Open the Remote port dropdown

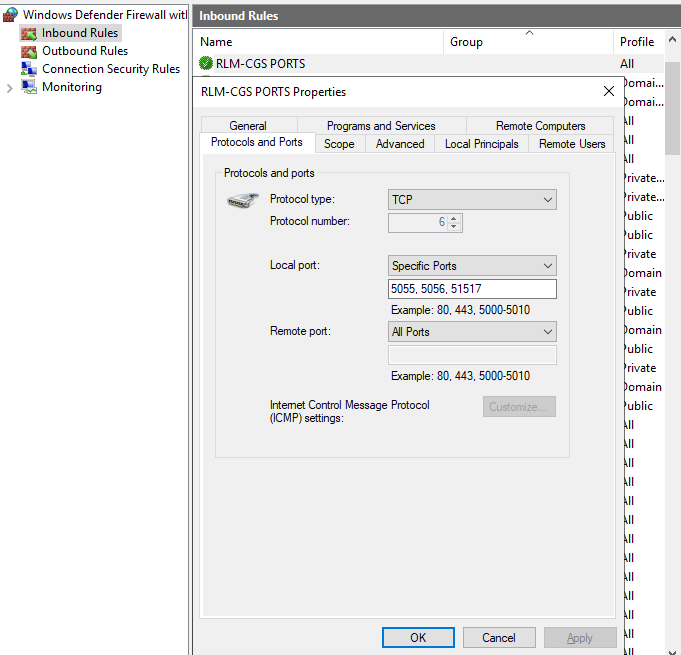coord(472,332)
